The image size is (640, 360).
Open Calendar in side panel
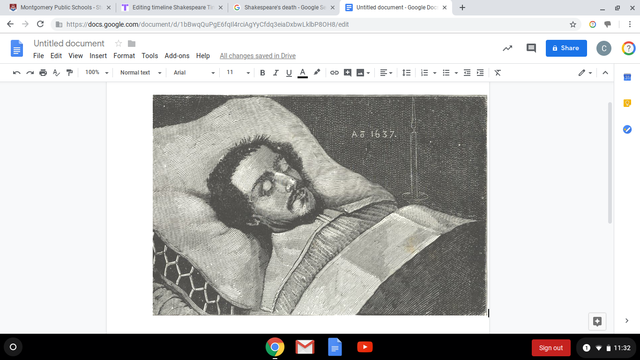(627, 77)
